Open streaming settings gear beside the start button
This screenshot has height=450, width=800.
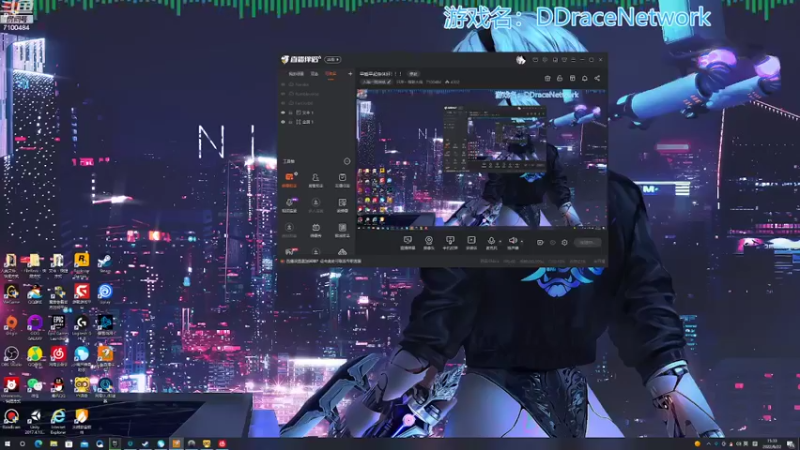point(564,242)
